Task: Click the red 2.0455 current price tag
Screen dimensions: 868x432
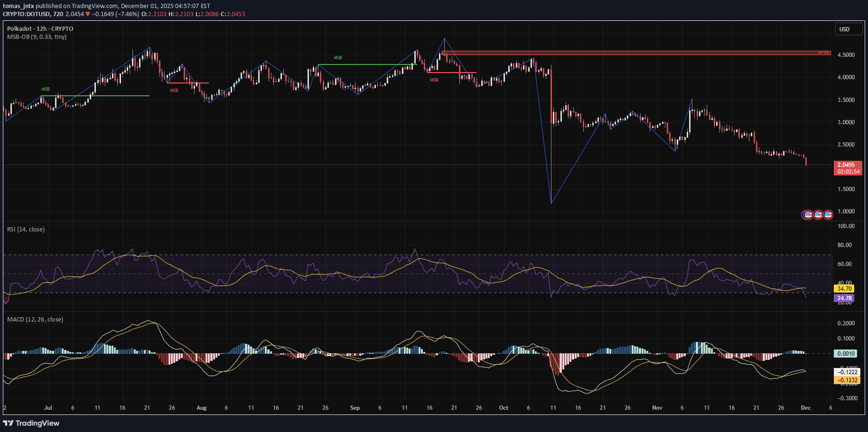Action: tap(849, 165)
